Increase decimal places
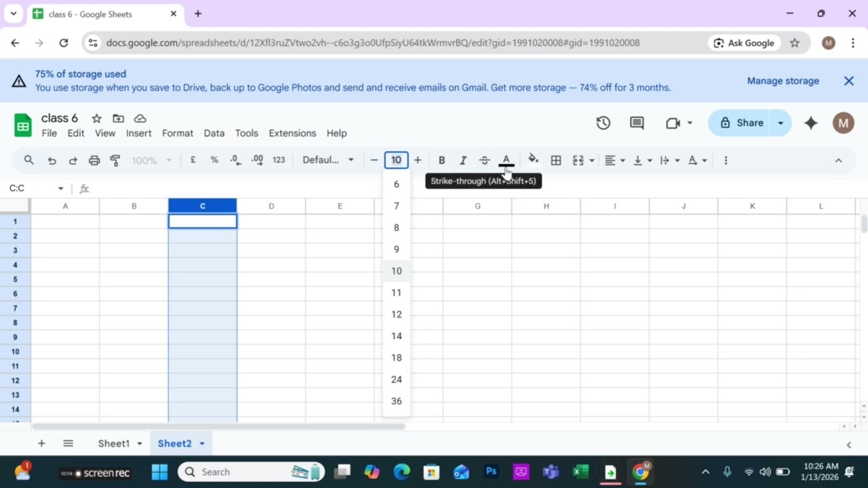The height and width of the screenshot is (488, 868). click(x=257, y=160)
